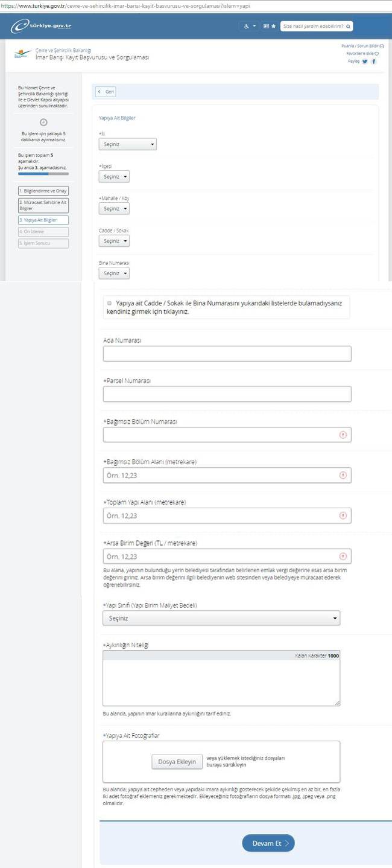This screenshot has width=392, height=868.
Task: Share the page on Twitter
Action: (365, 62)
